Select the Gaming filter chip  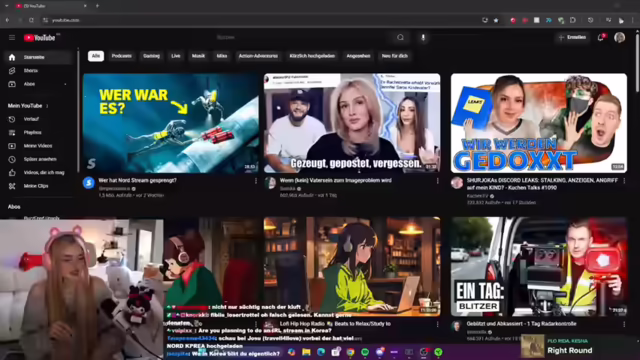pos(151,56)
